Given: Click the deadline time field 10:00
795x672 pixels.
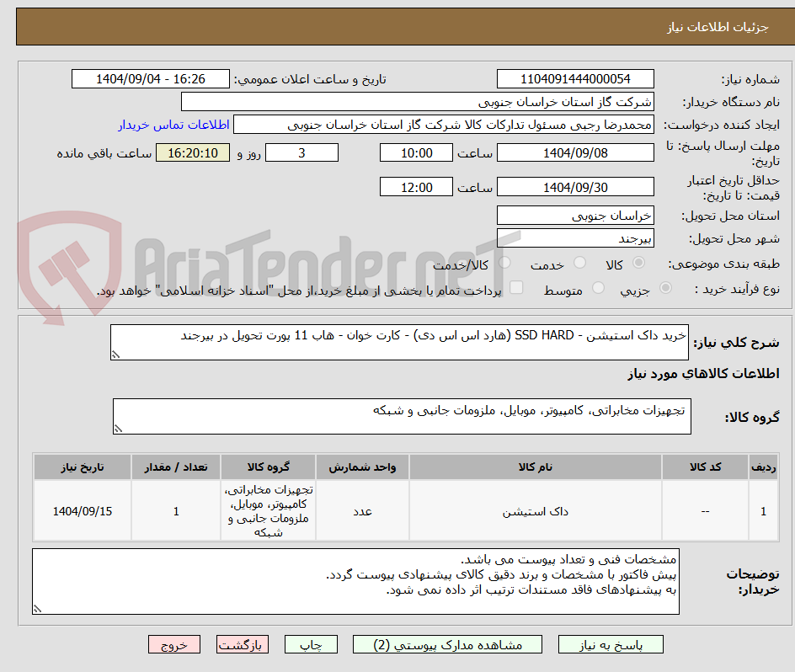Looking at the screenshot, I should pos(416,152).
